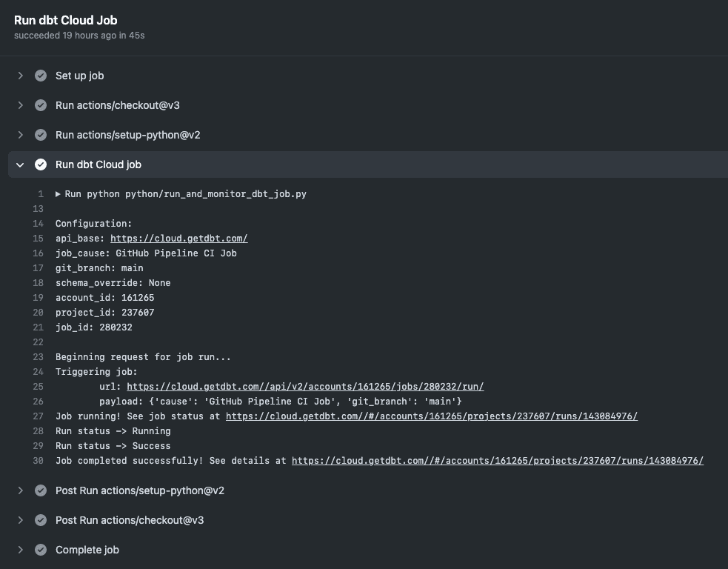Click the checkmark icon beside Post Run actions/checkout@v3
The width and height of the screenshot is (728, 569).
(x=41, y=520)
